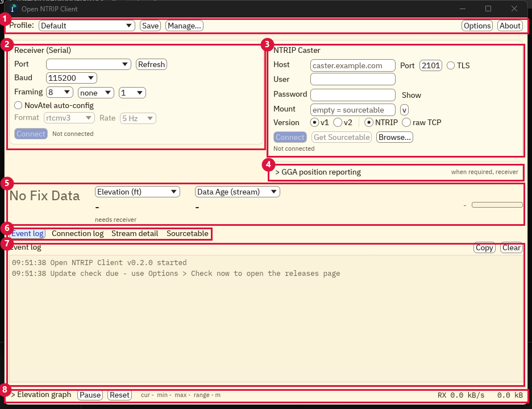
Task: Click the 'when required, receiver' summary text
Action: click(484, 172)
